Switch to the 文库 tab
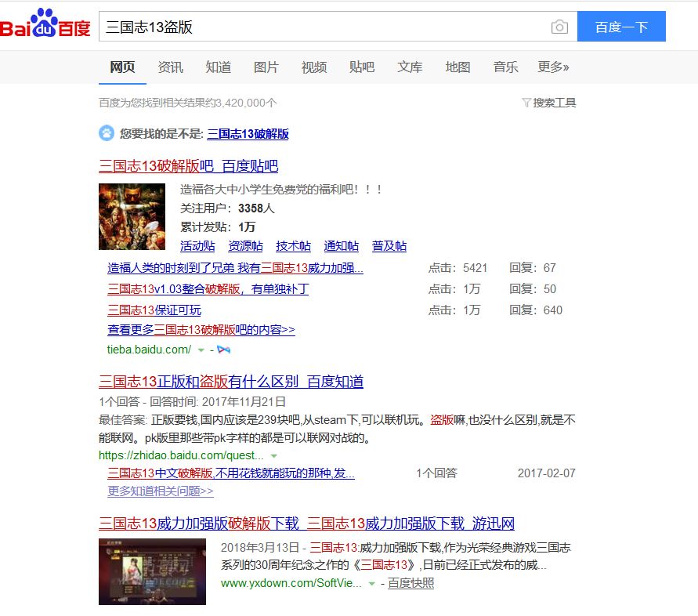Viewport: 698px width, 616px height. (x=410, y=67)
